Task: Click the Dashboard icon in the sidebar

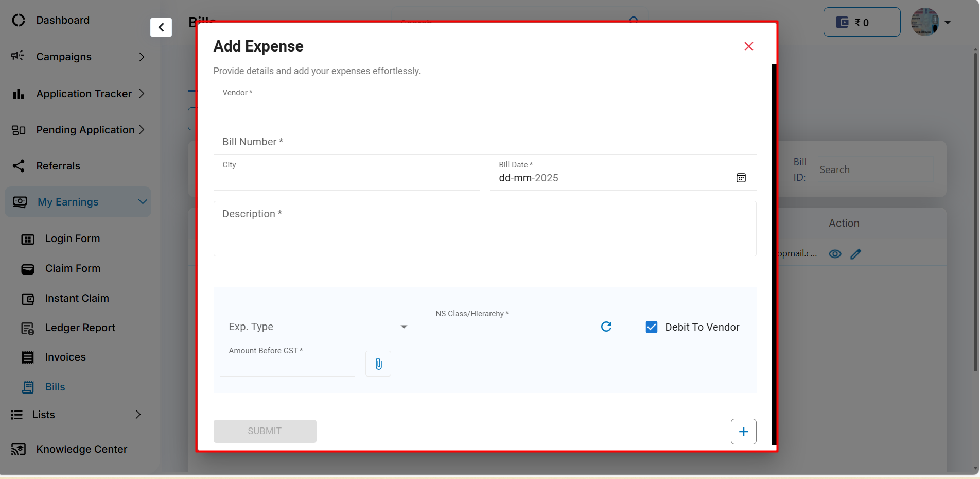Action: tap(19, 20)
